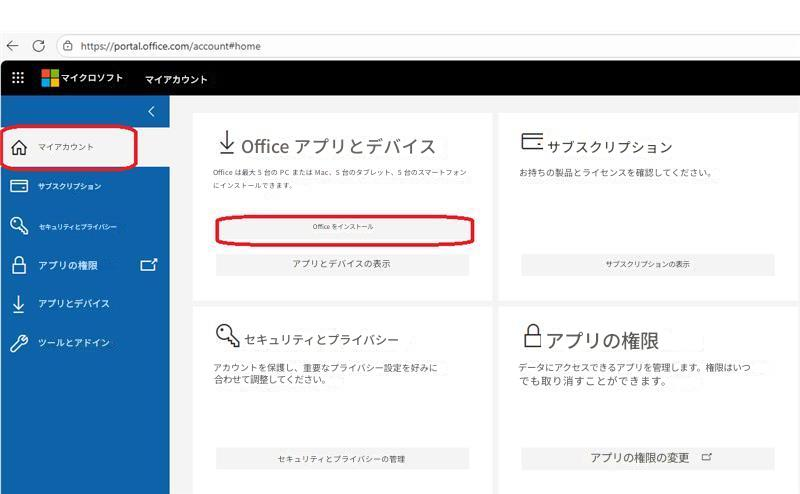Click the padlock icon on アプリの権限 tile
Screen dimensions: 800x494
(532, 336)
